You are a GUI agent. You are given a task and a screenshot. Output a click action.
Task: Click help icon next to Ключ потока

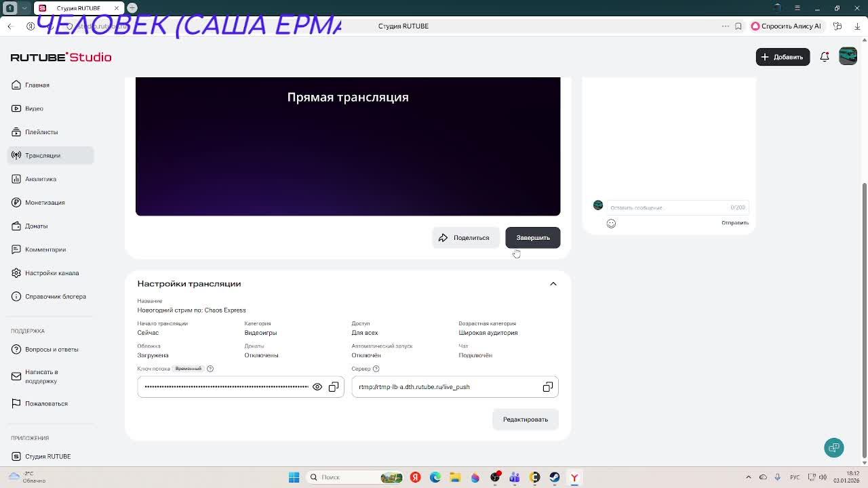pyautogui.click(x=210, y=369)
